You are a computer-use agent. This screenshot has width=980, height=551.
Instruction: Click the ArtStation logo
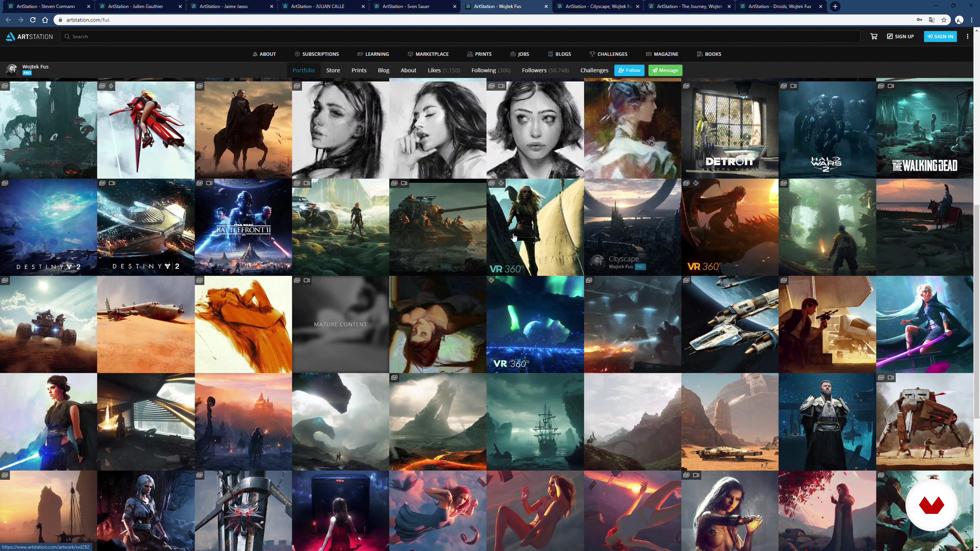29,36
